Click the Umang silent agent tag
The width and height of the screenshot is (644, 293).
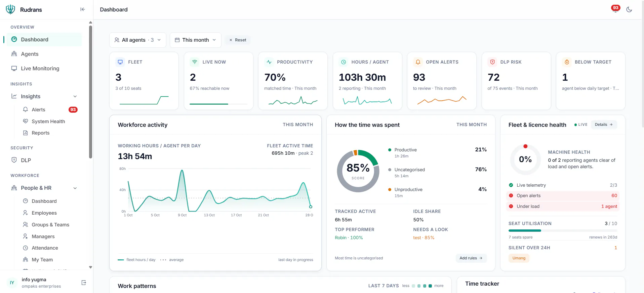[519, 258]
